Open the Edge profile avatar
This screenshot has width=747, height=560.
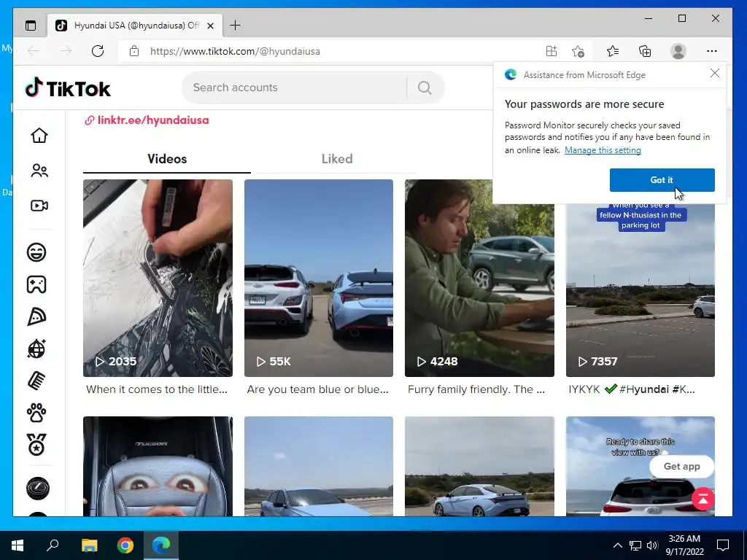[x=678, y=51]
